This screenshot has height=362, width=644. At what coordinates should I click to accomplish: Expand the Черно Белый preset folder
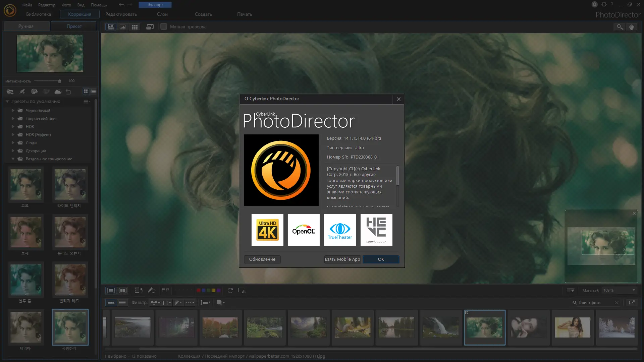pyautogui.click(x=13, y=110)
